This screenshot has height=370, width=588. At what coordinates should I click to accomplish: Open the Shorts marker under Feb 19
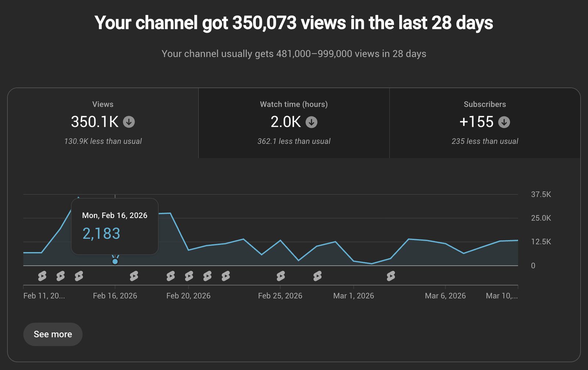pos(171,276)
